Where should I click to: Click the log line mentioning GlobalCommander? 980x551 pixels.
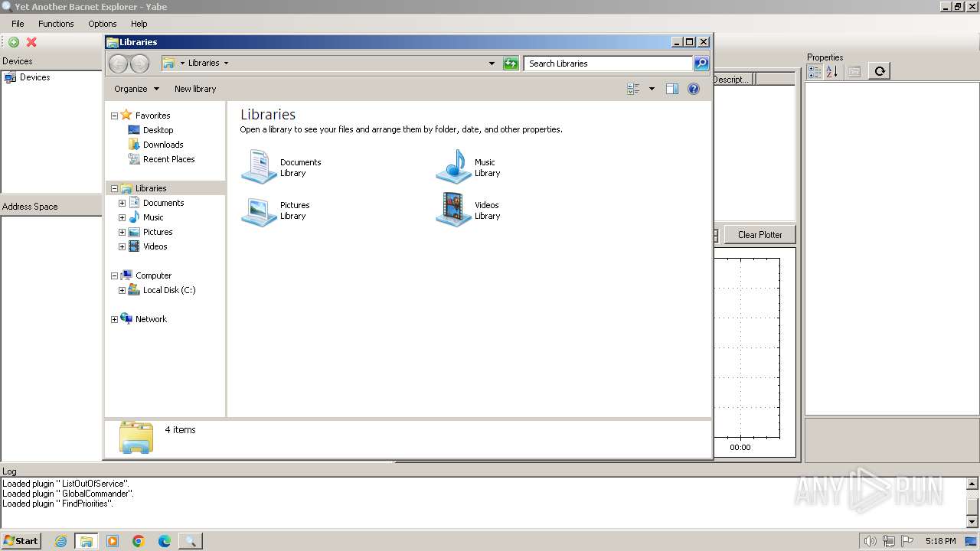pyautogui.click(x=68, y=494)
